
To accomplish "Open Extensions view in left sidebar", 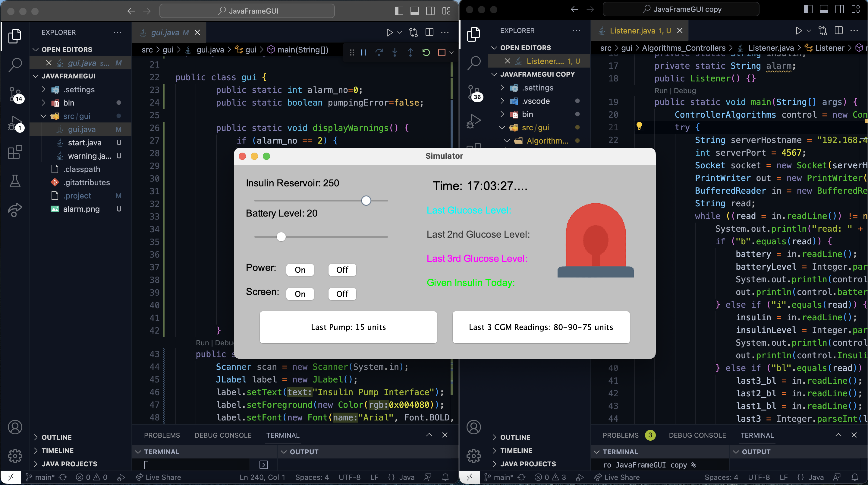I will [15, 152].
